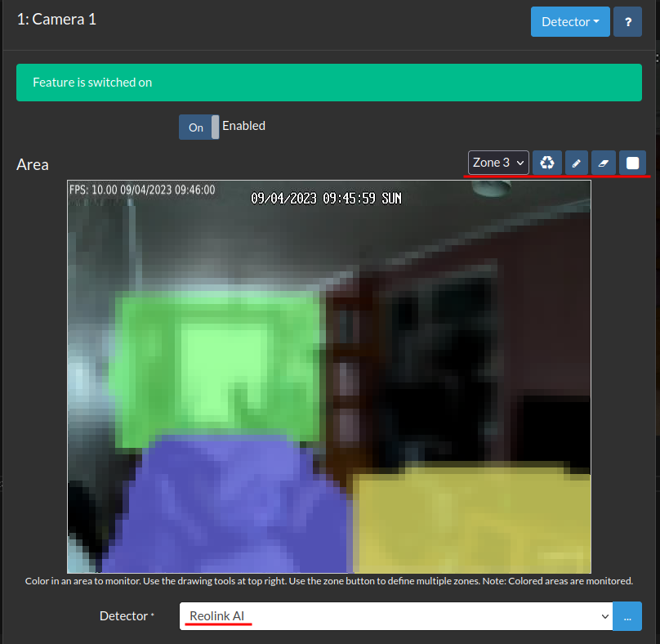Click the 'Feature is switched on' banner
Viewport: 660px width, 644px height.
click(328, 83)
